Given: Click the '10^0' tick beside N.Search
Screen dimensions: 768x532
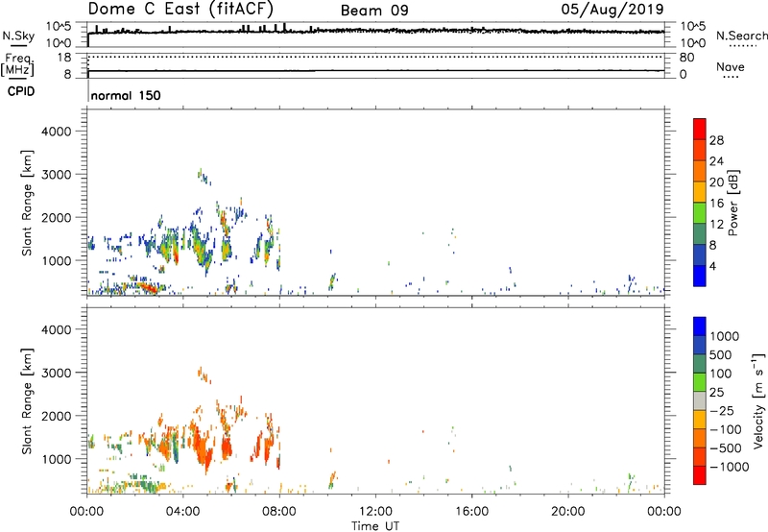Looking at the screenshot, I should [693, 43].
